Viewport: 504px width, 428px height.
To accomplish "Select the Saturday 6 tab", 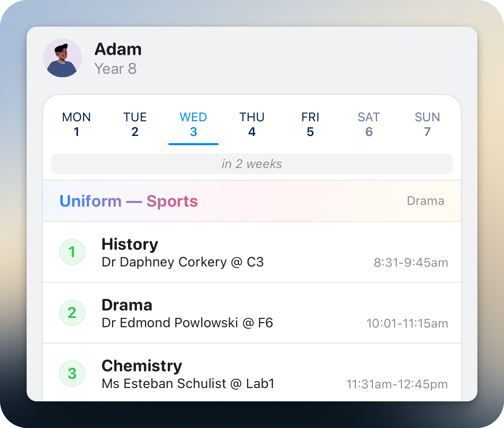I will pos(369,124).
